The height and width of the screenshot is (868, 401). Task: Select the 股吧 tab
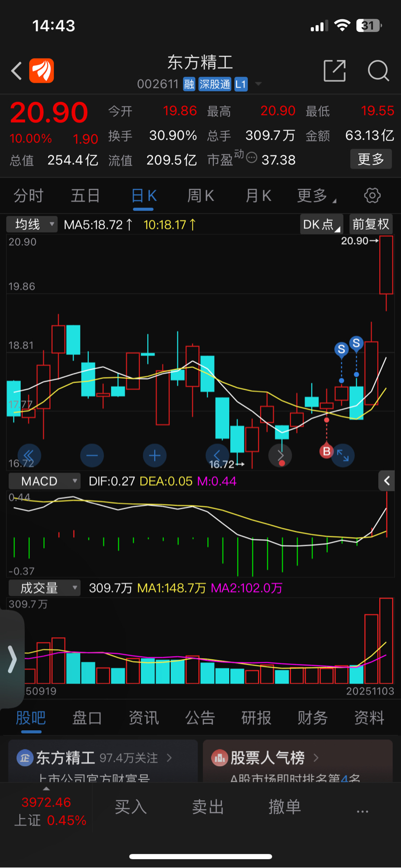tap(31, 718)
